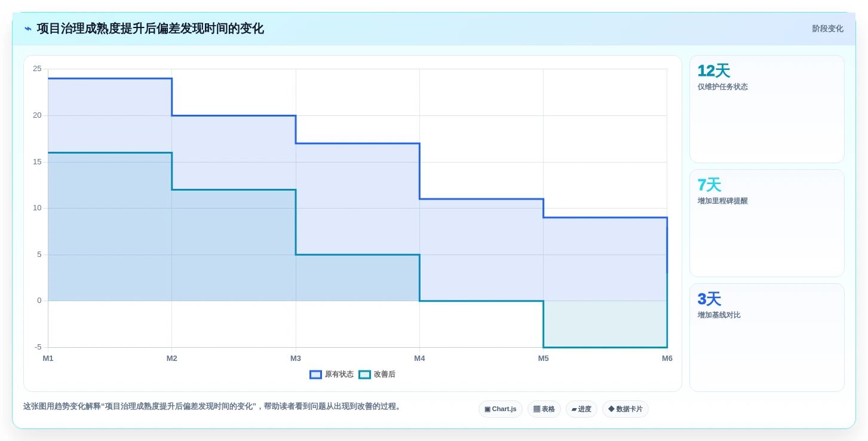Viewport: 868px width, 441px height.
Task: Open the 12天 stat card
Action: point(767,109)
